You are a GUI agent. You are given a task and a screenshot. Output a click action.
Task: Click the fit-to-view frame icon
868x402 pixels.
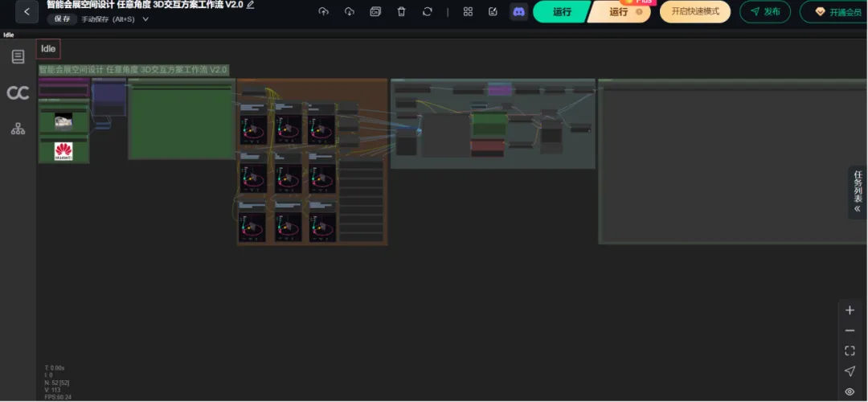(850, 351)
